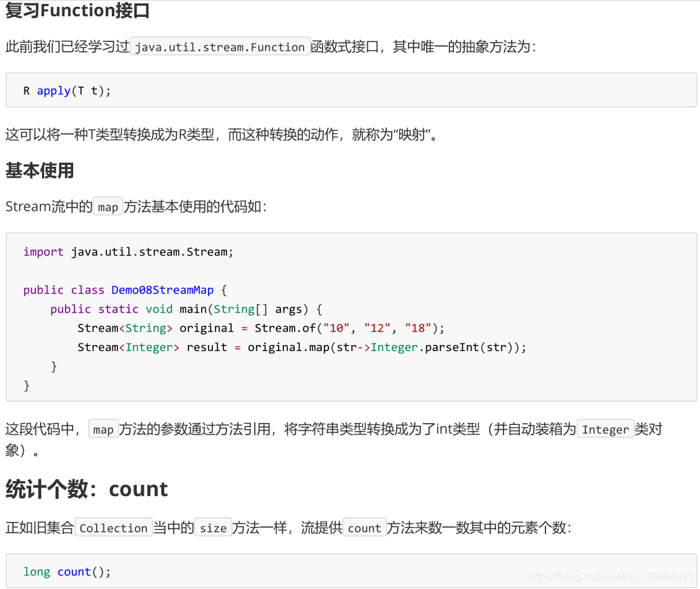Click apply in the first code block

coord(54,91)
